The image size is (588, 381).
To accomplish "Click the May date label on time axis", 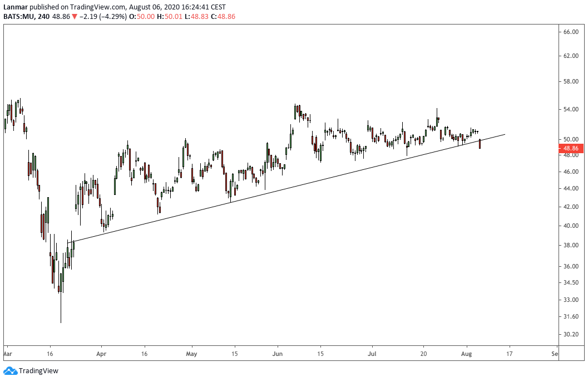I will pyautogui.click(x=191, y=354).
